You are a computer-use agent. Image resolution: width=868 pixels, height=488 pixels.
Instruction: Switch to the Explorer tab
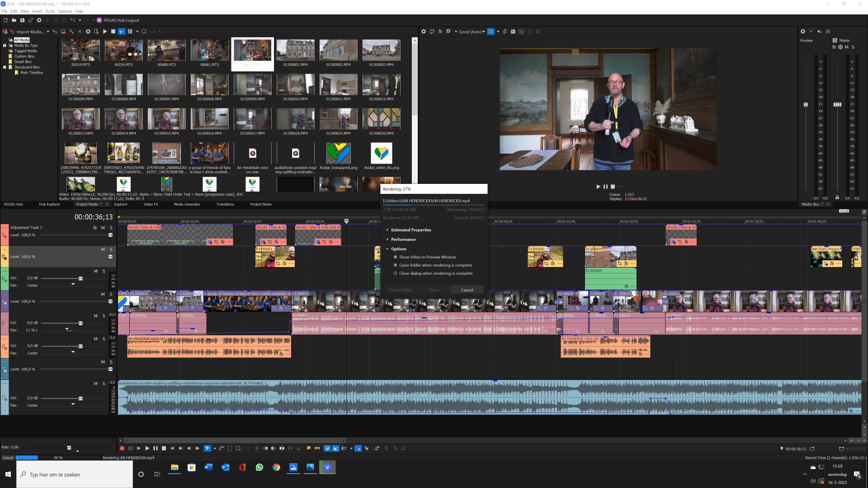(121, 204)
